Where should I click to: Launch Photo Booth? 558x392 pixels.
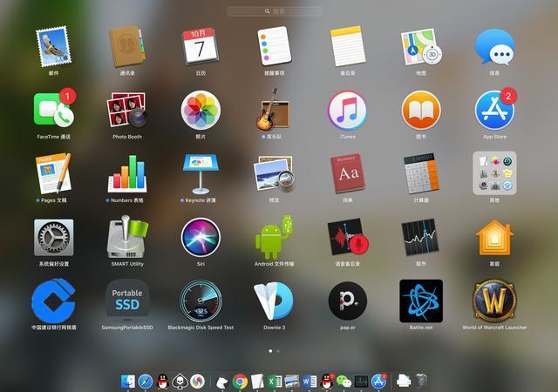click(x=127, y=110)
